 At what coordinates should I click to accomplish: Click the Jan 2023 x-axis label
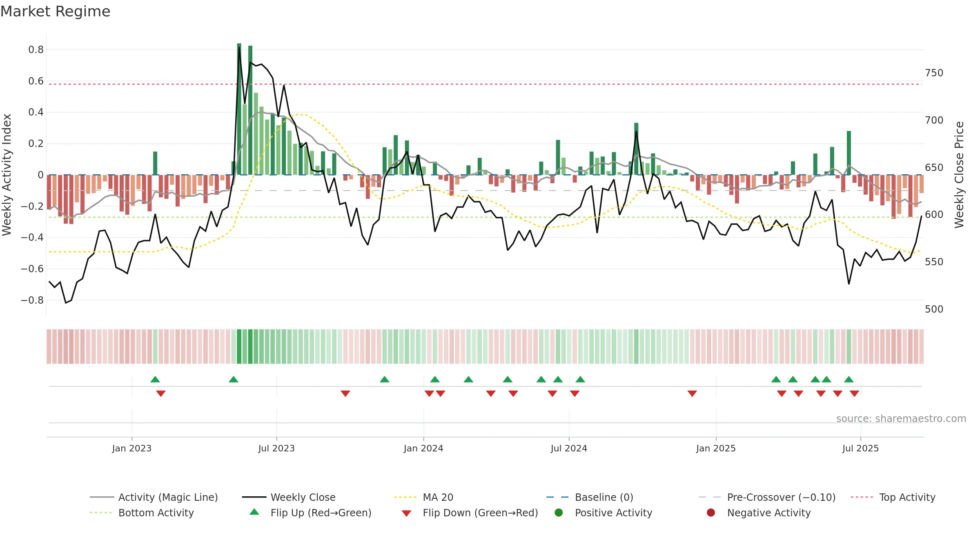(132, 448)
